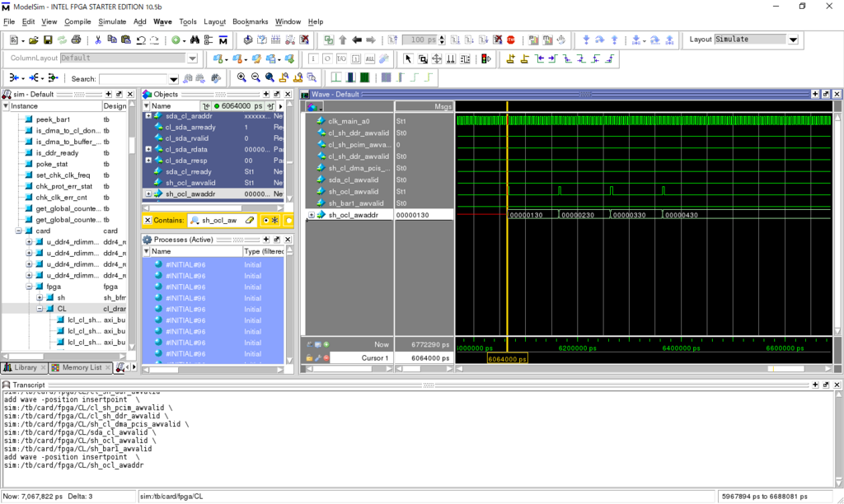Viewport: 844px width, 504px height.
Task: Toggle the 'I/O' inout filter button
Action: pos(341,58)
